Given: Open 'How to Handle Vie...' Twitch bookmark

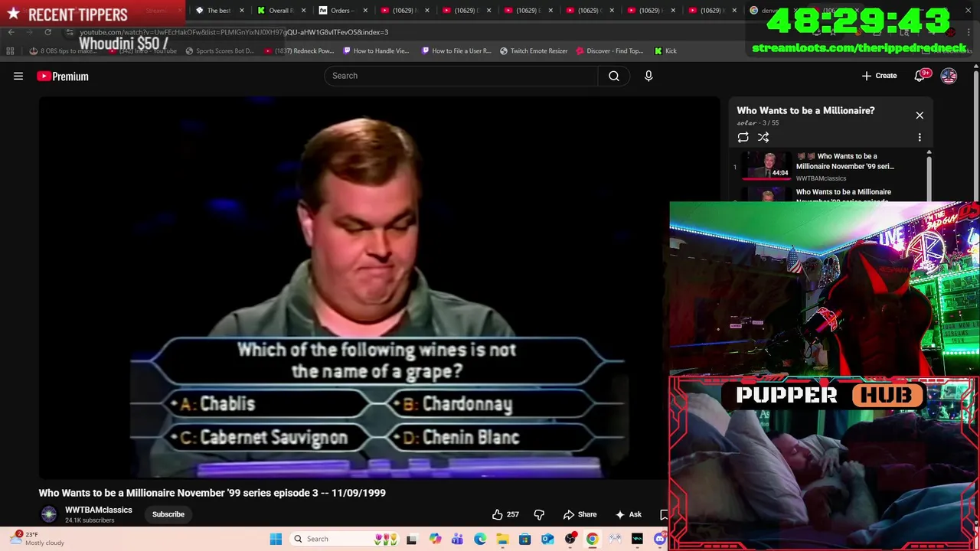Looking at the screenshot, I should [x=376, y=51].
